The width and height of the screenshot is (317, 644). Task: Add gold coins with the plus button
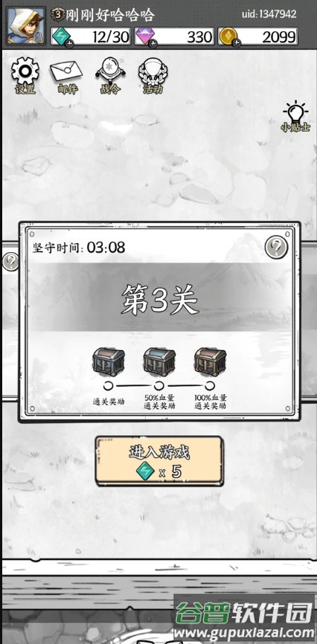236,43
